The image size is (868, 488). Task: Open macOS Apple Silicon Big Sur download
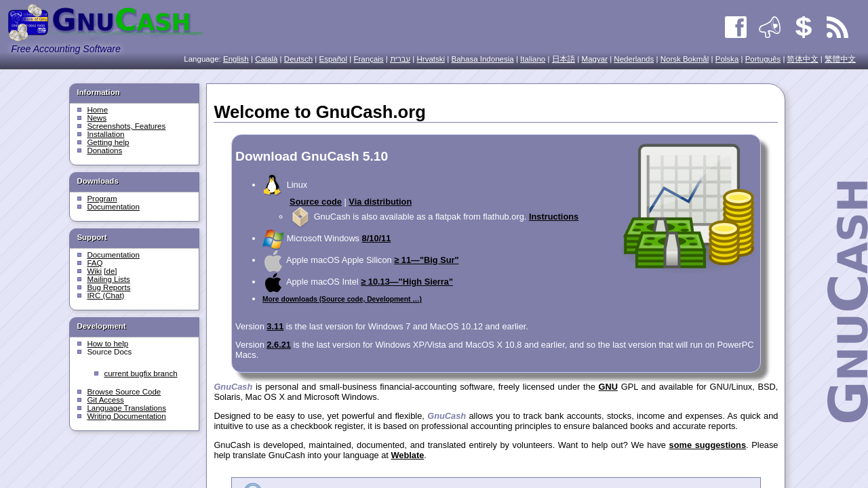point(426,260)
